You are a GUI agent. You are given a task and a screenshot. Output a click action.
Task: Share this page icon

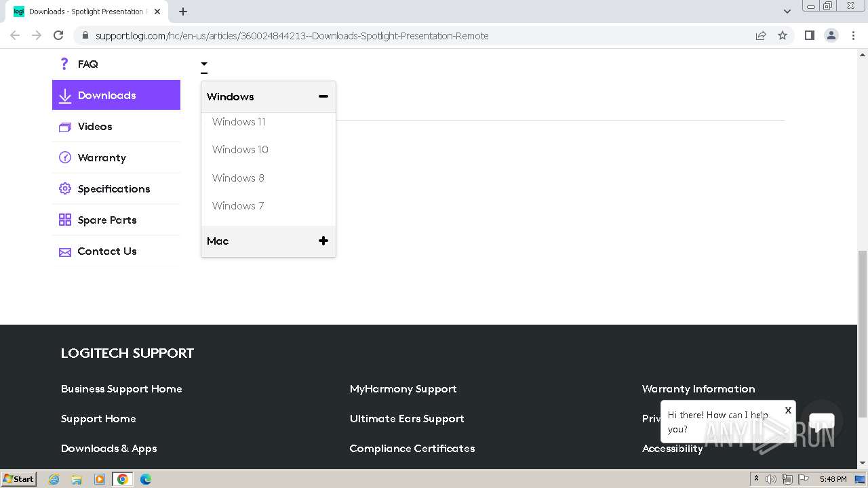point(761,35)
